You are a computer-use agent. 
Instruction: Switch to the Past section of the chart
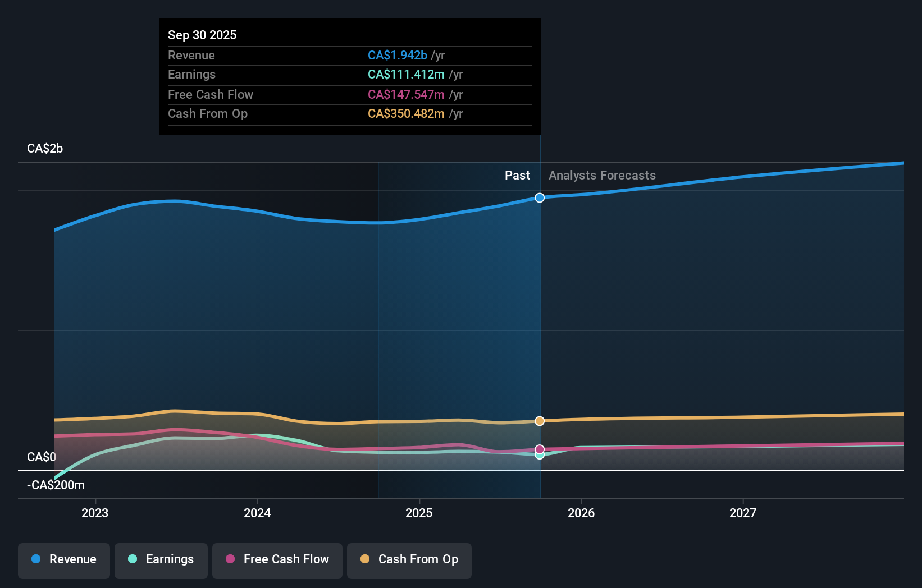click(x=517, y=175)
